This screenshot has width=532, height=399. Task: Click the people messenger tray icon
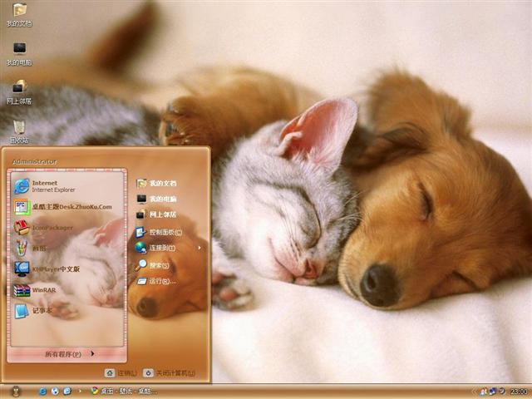pos(483,392)
